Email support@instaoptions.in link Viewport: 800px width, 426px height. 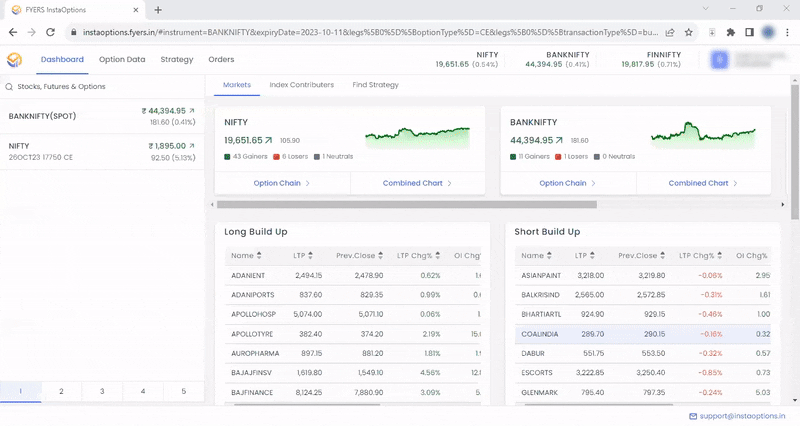(x=742, y=416)
